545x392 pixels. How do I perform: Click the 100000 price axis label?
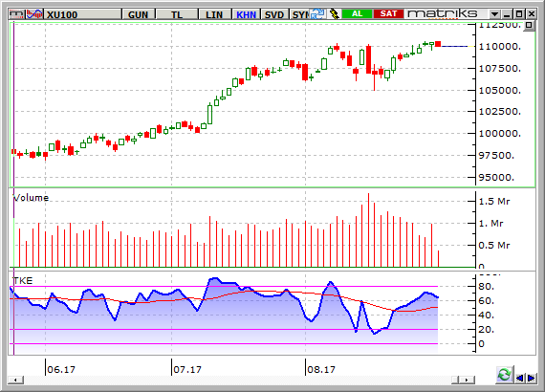click(x=499, y=134)
